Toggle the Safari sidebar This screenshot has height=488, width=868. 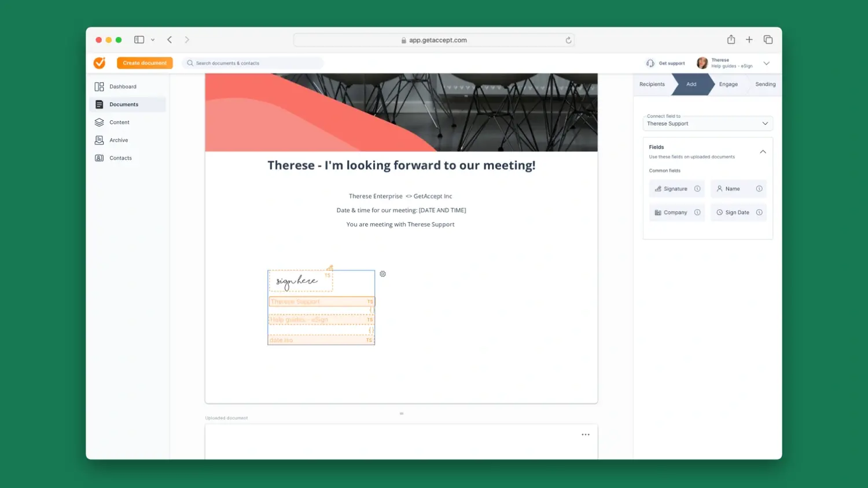click(139, 40)
